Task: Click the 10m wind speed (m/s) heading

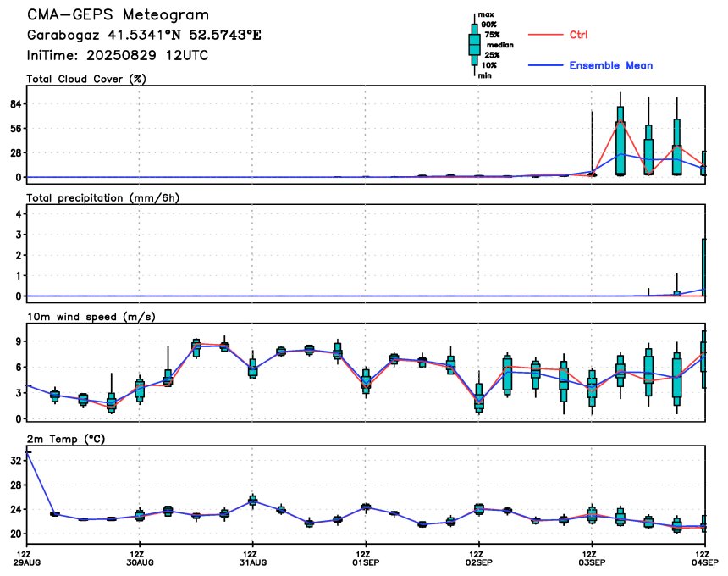Action: [x=91, y=317]
